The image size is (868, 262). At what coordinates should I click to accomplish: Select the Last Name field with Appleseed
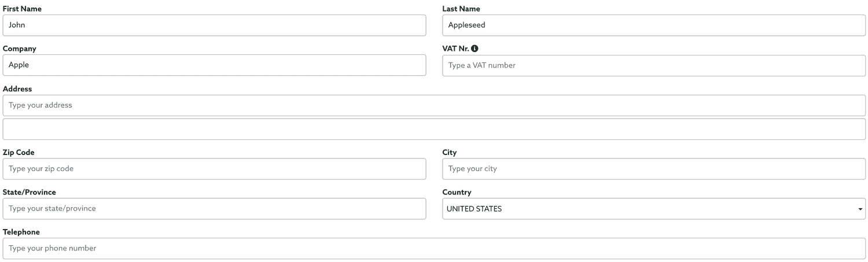pyautogui.click(x=654, y=25)
